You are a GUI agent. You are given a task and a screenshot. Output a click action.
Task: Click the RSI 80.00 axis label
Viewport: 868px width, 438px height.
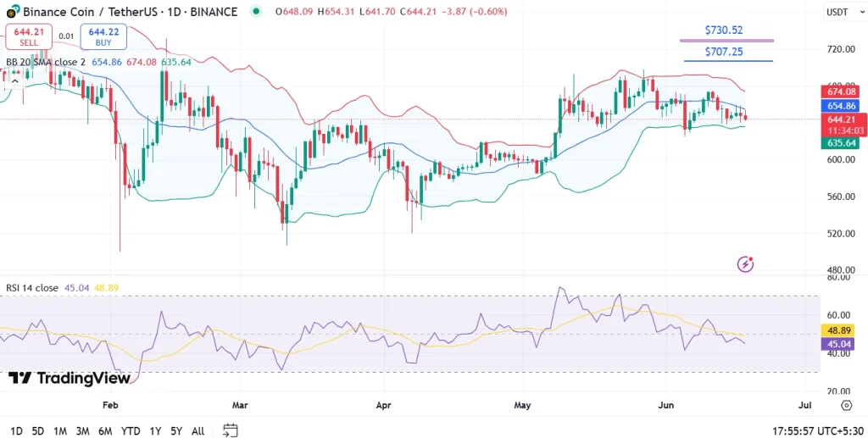point(837,277)
